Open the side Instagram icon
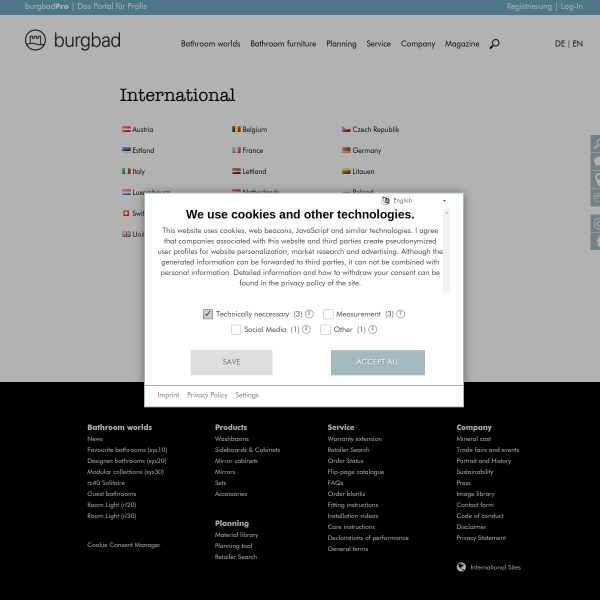The image size is (600, 600). (x=595, y=223)
